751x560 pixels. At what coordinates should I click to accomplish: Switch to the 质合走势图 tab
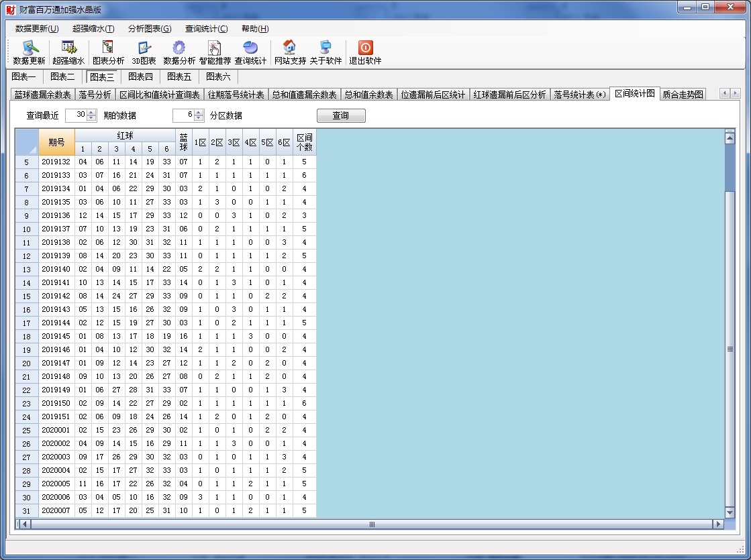683,95
